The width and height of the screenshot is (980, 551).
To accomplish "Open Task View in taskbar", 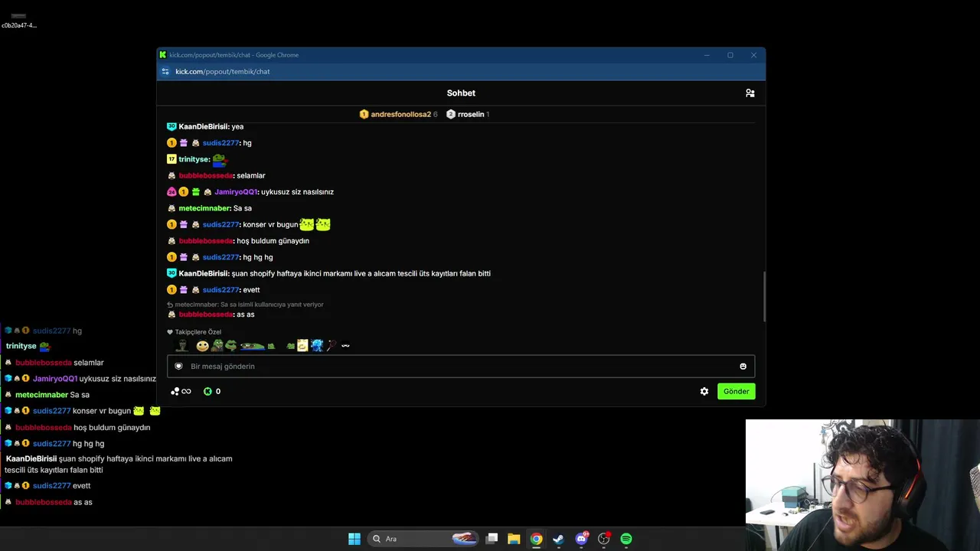I will 492,539.
